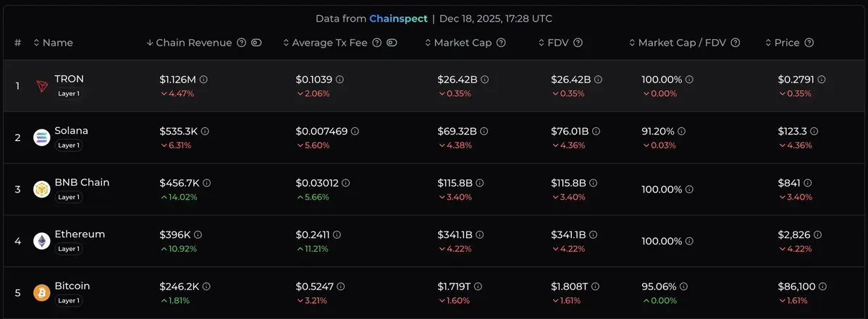
Task: Click the Bitcoin logo icon
Action: click(x=42, y=293)
